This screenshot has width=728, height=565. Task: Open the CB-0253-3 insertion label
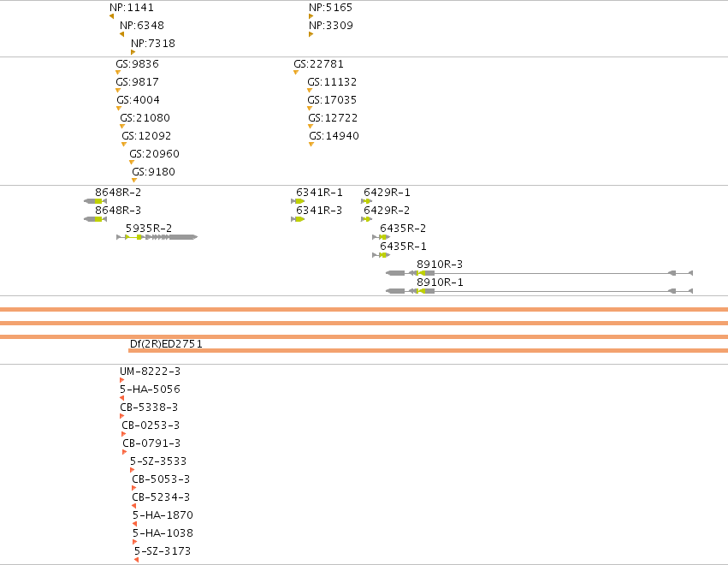[x=151, y=425]
